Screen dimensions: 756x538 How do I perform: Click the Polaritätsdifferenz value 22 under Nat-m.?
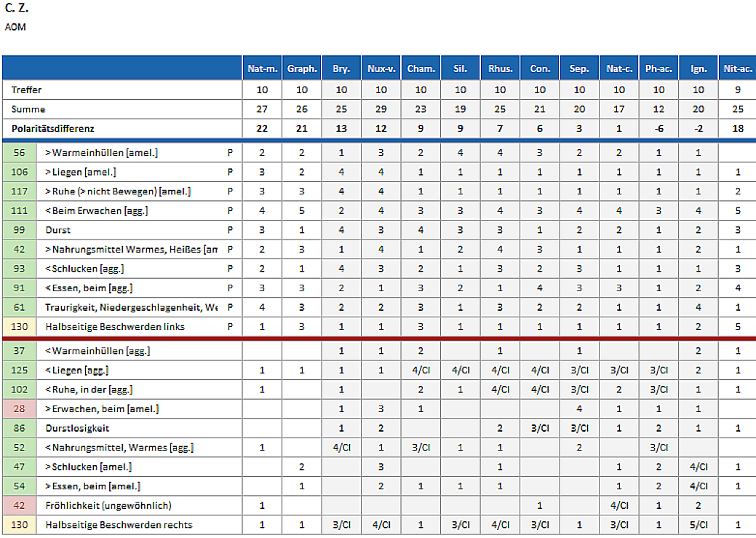coord(262,128)
